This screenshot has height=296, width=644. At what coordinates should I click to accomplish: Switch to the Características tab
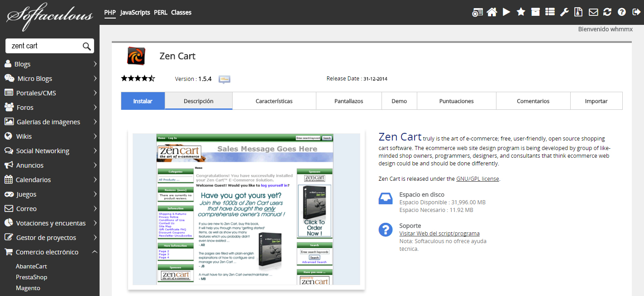[x=274, y=101]
